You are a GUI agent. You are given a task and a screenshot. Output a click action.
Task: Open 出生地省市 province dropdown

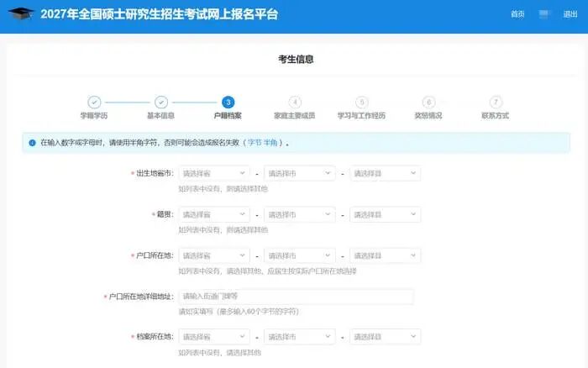(214, 173)
